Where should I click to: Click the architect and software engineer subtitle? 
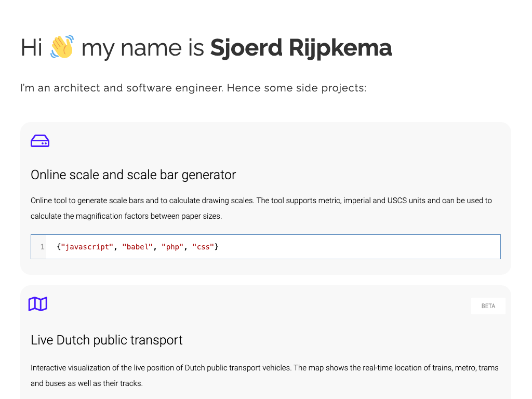193,88
